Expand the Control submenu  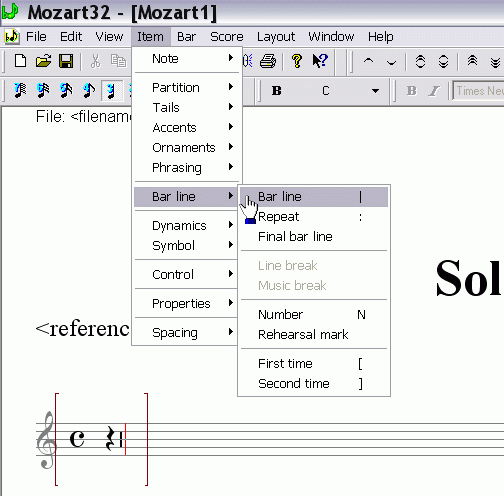click(x=187, y=275)
